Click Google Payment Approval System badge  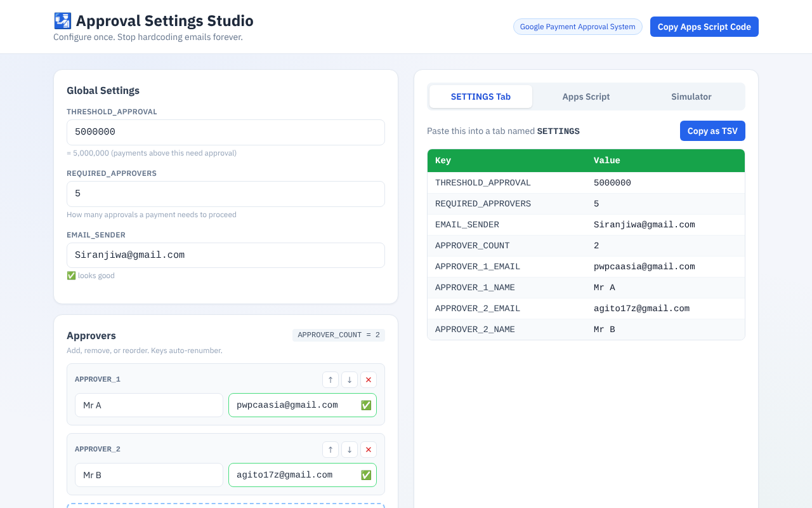pos(578,27)
